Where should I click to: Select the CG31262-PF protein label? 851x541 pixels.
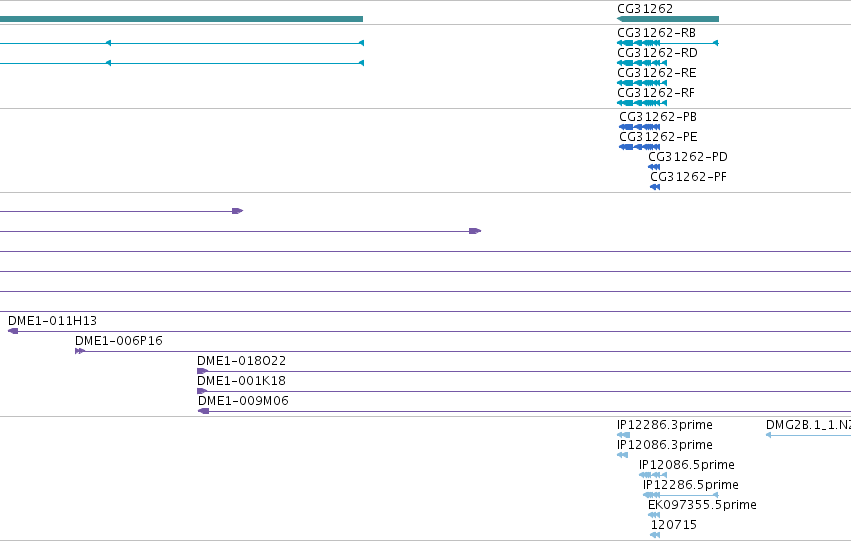click(x=688, y=177)
